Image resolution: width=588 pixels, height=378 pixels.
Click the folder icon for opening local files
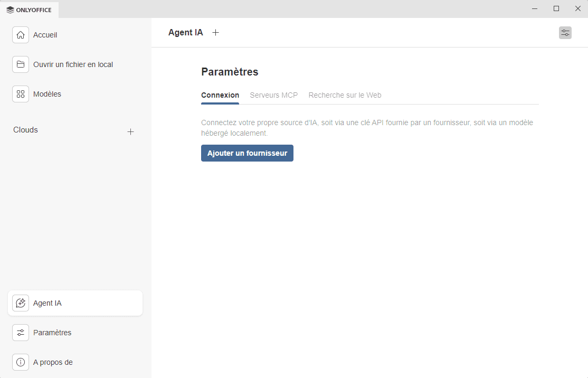(x=21, y=64)
